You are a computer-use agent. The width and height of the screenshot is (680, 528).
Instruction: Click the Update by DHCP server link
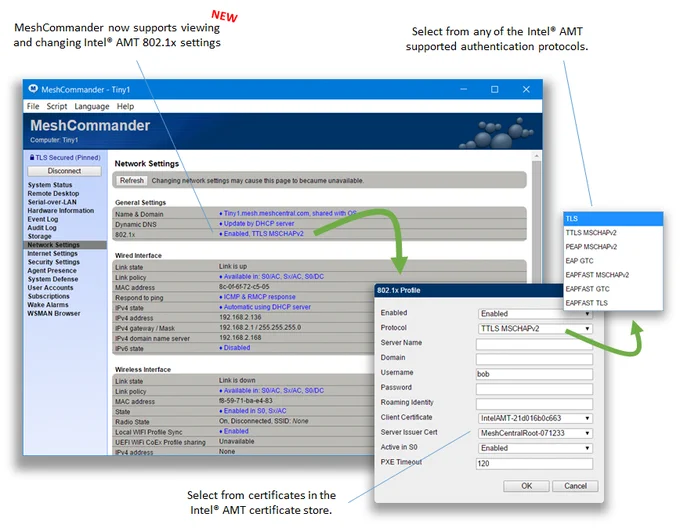[x=257, y=224]
